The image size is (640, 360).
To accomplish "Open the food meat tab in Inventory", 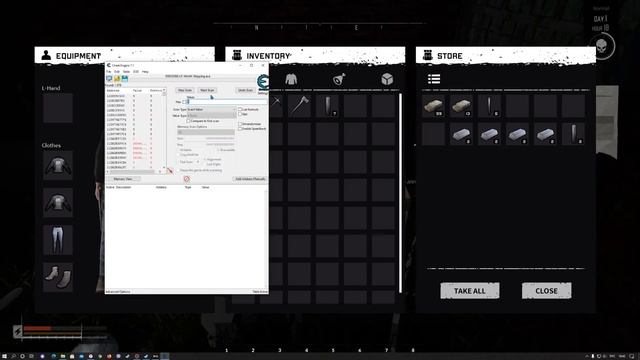I will click(339, 79).
